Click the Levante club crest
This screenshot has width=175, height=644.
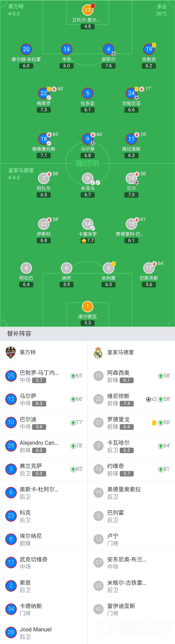[x=11, y=352]
